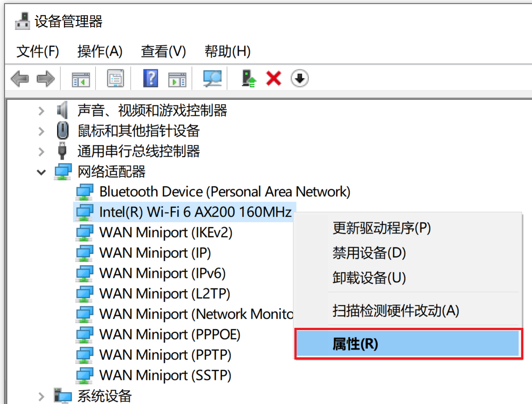This screenshot has height=404, width=532.
Task: Expand the 系统设备 node
Action: tap(42, 396)
